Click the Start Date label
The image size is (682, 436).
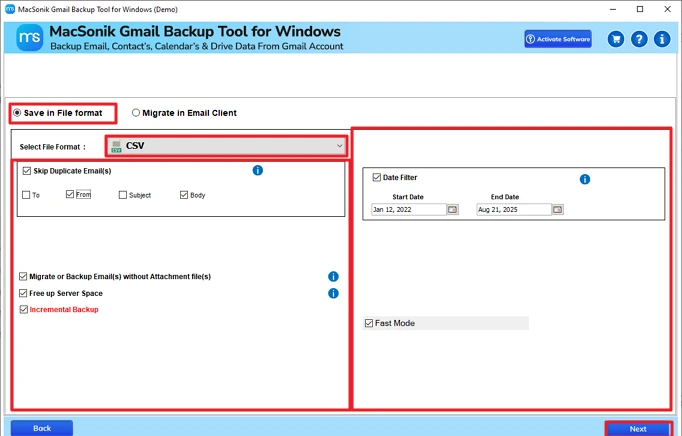408,197
